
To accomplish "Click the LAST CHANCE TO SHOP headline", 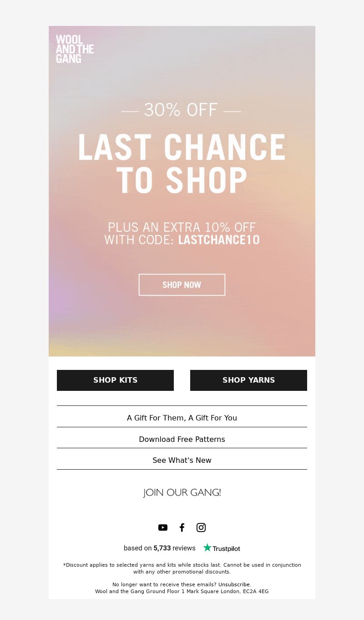I will click(182, 164).
